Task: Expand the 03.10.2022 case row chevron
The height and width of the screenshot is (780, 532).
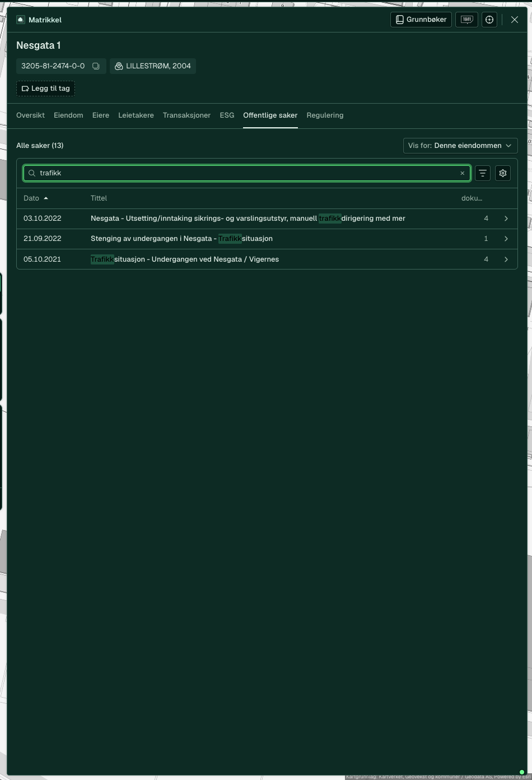Action: pos(506,219)
